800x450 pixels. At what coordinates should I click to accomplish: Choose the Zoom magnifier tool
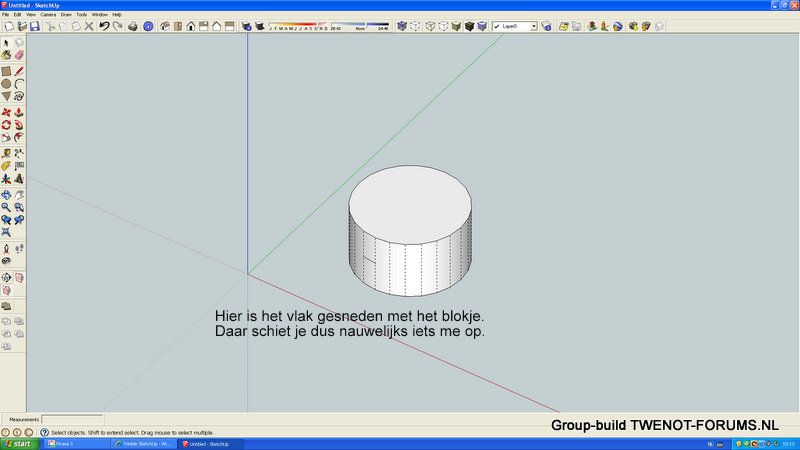pyautogui.click(x=6, y=208)
